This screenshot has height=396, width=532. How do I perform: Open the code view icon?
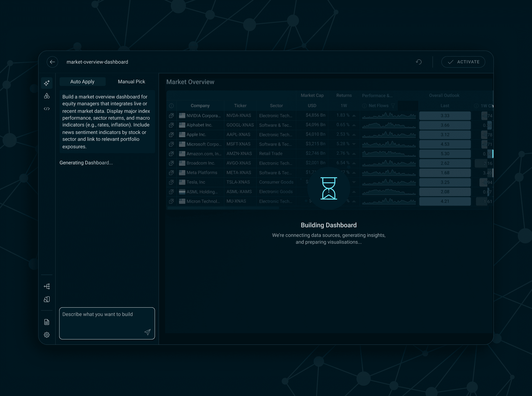(47, 109)
